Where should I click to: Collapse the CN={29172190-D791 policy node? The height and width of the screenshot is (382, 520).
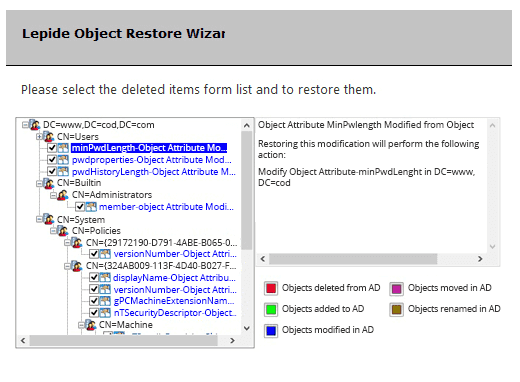[67, 242]
